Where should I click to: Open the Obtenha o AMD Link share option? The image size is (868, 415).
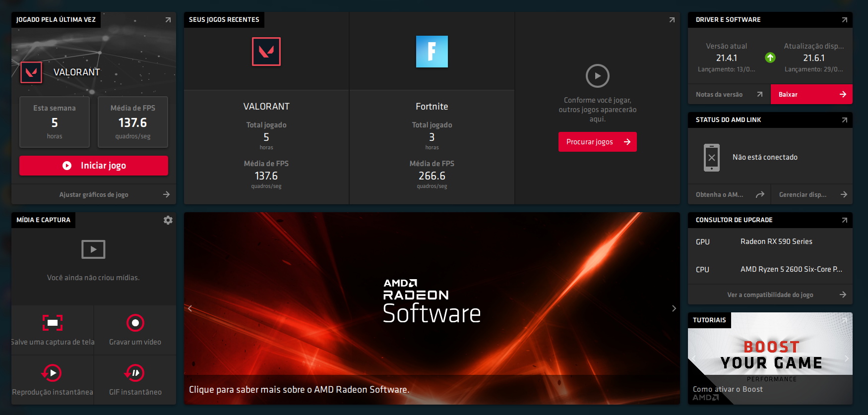click(x=729, y=194)
